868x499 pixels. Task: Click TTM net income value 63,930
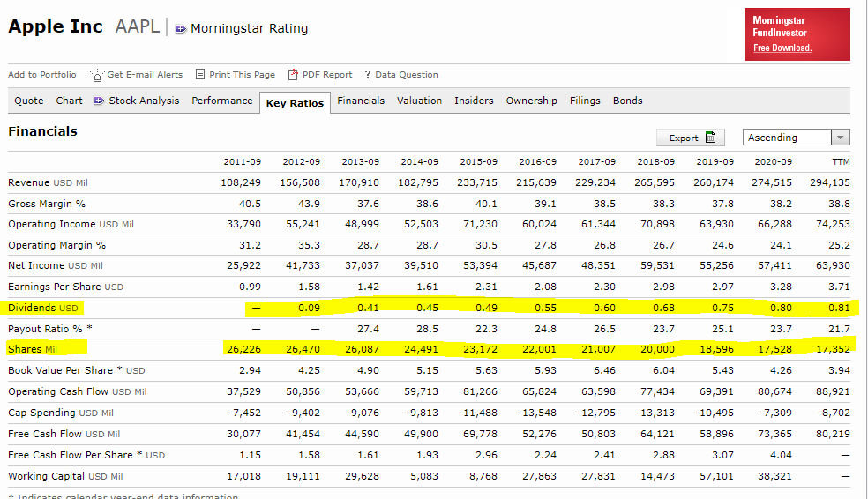(833, 266)
